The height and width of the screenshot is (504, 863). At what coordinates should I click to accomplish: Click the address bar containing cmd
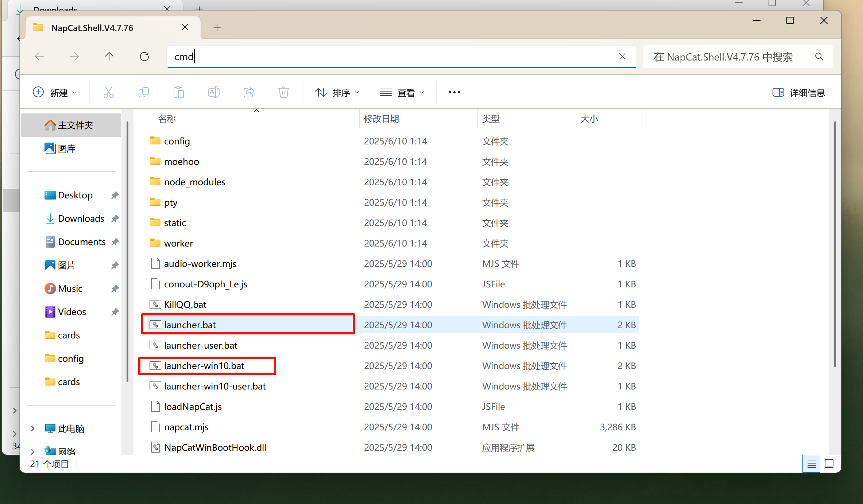click(x=402, y=57)
